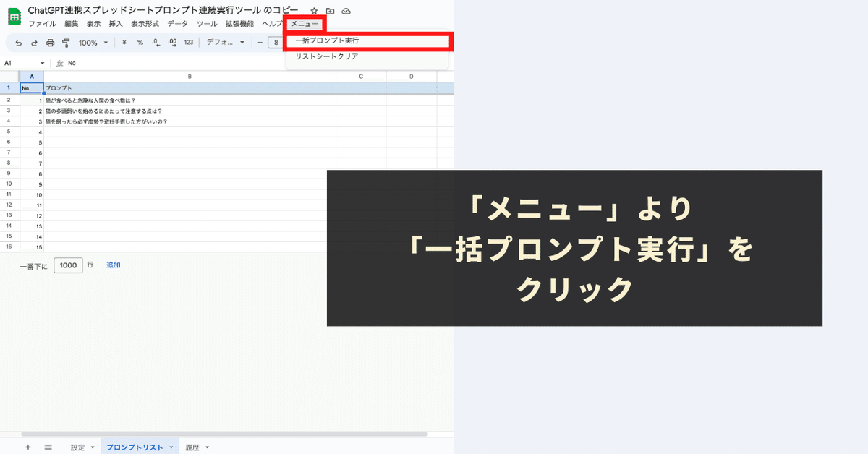Viewport: 868px width, 454px height.
Task: Choose 一括プロンプト実行 from the menu
Action: [367, 40]
